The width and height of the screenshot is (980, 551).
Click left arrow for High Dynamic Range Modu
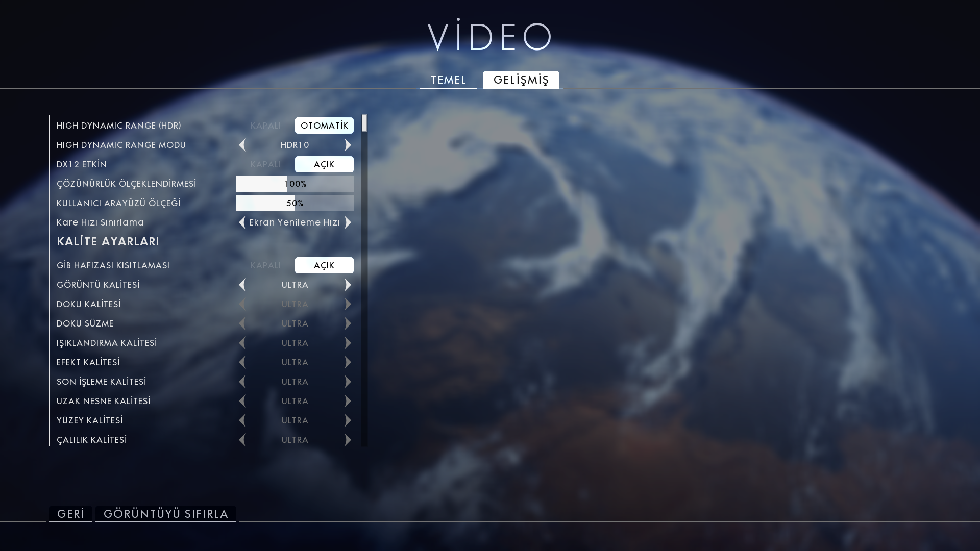242,145
